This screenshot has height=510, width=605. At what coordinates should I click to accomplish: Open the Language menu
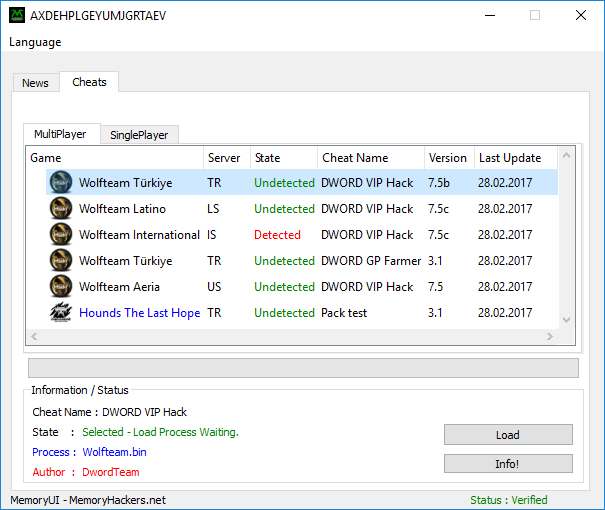[35, 42]
